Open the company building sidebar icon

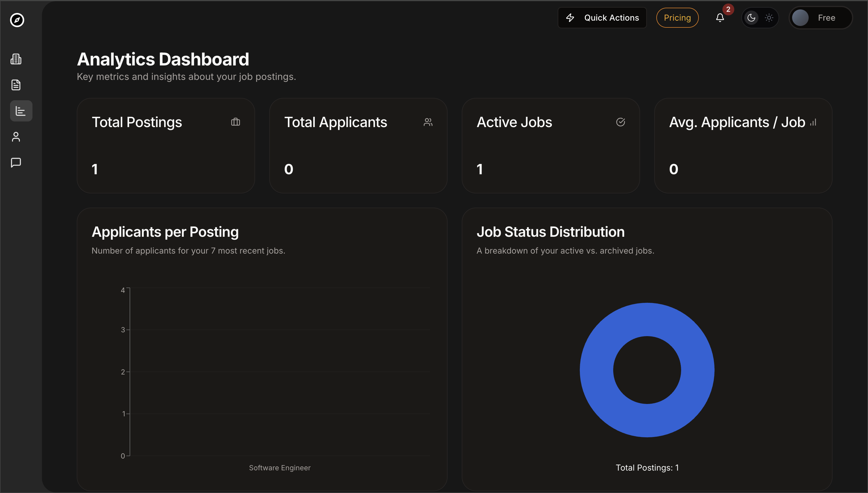click(16, 59)
